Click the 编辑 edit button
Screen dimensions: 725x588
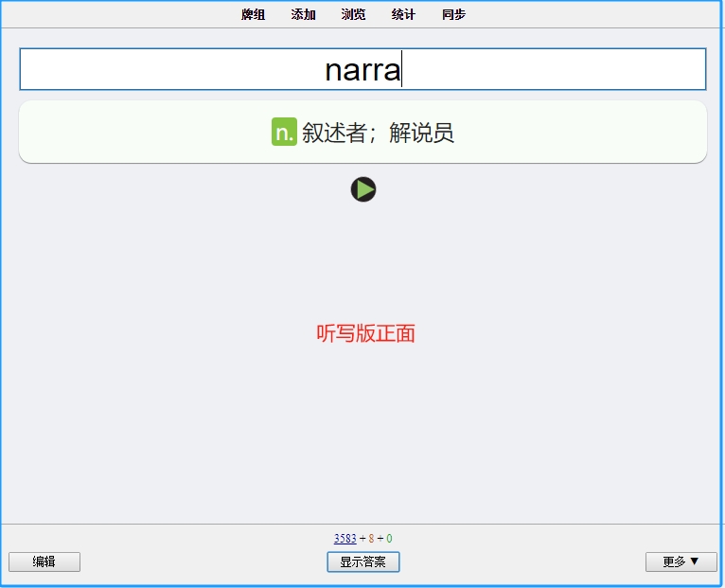pyautogui.click(x=44, y=561)
